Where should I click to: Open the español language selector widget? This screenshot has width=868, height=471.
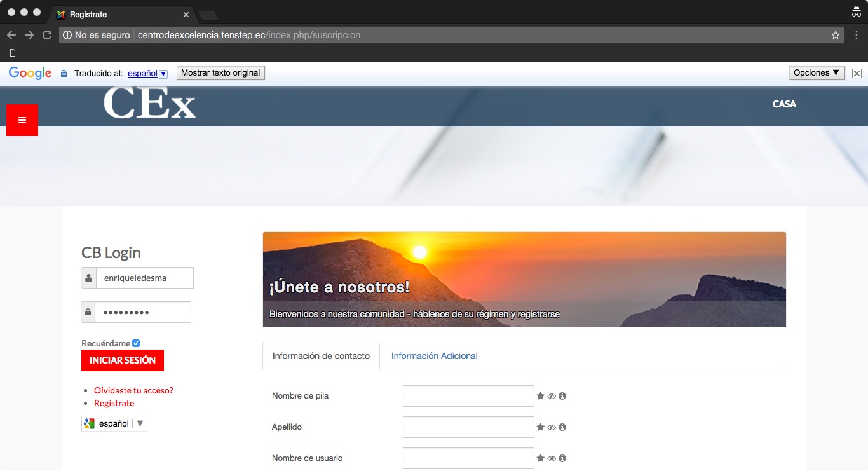click(x=114, y=423)
